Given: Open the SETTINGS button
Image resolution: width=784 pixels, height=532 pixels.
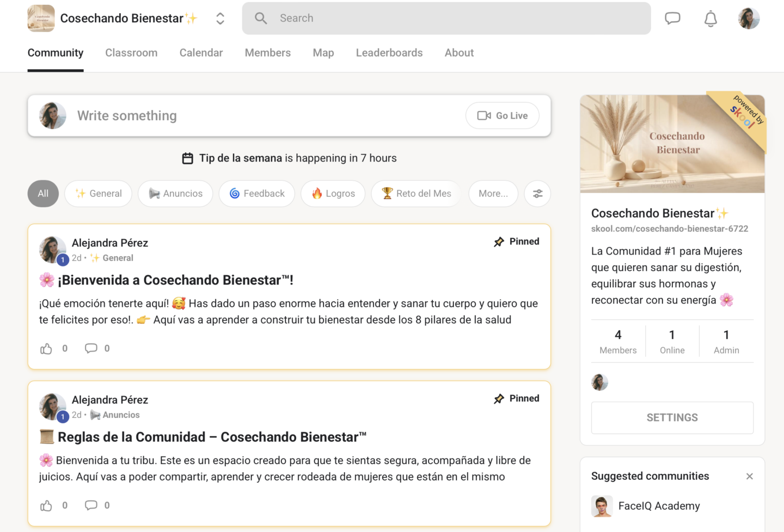Looking at the screenshot, I should click(x=672, y=418).
